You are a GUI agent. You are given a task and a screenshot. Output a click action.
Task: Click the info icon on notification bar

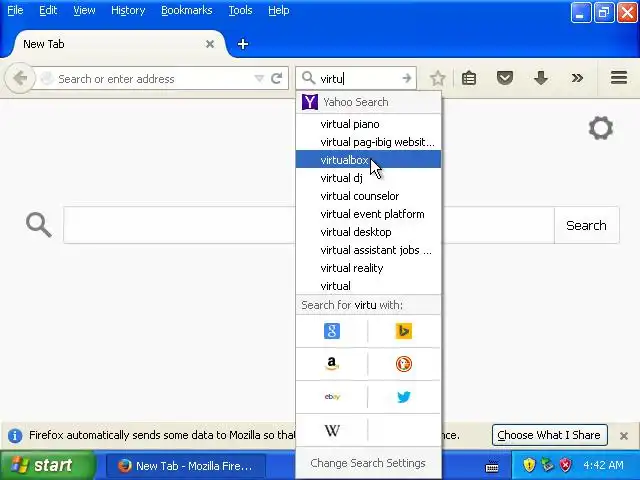pyautogui.click(x=15, y=436)
